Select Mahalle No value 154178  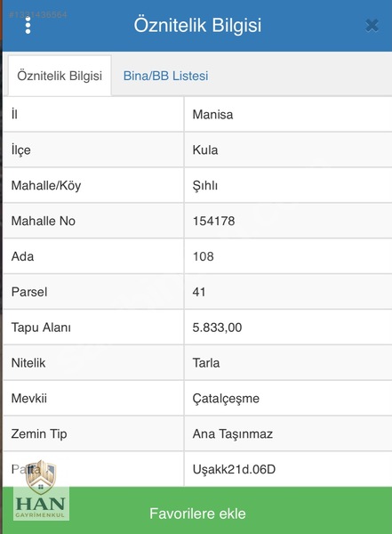pyautogui.click(x=213, y=221)
